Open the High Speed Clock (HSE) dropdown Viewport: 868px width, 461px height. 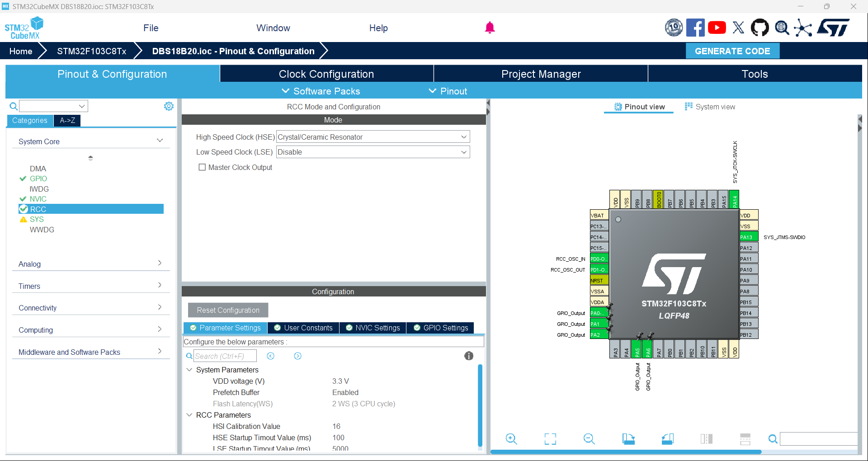(373, 137)
